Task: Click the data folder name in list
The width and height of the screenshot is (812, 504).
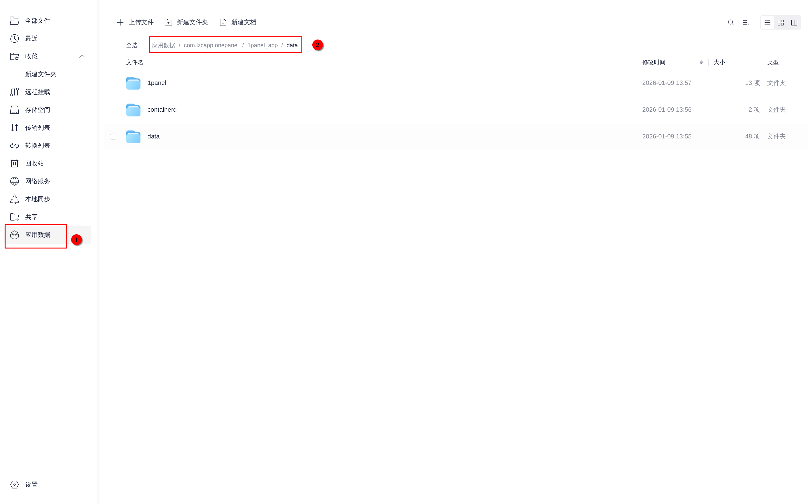Action: [153, 136]
